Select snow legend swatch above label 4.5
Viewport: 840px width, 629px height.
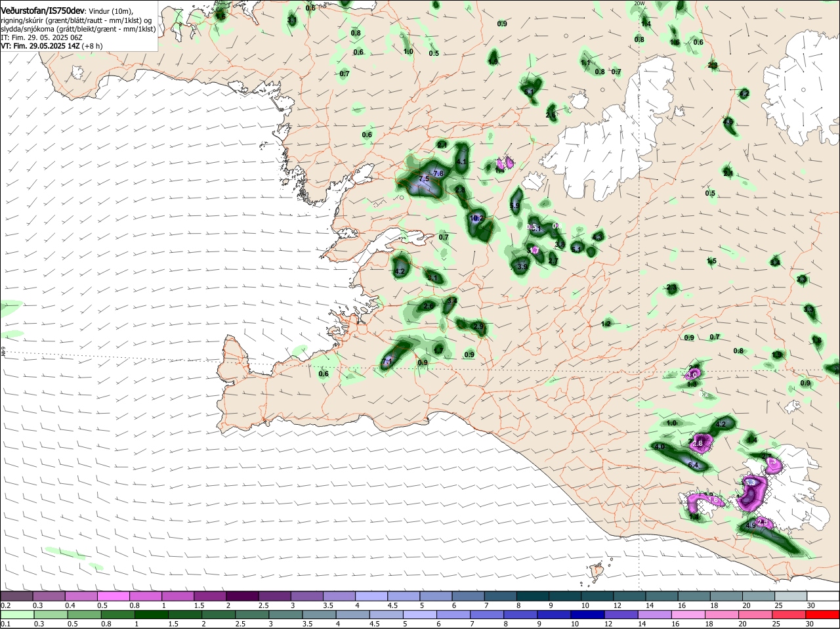404,596
